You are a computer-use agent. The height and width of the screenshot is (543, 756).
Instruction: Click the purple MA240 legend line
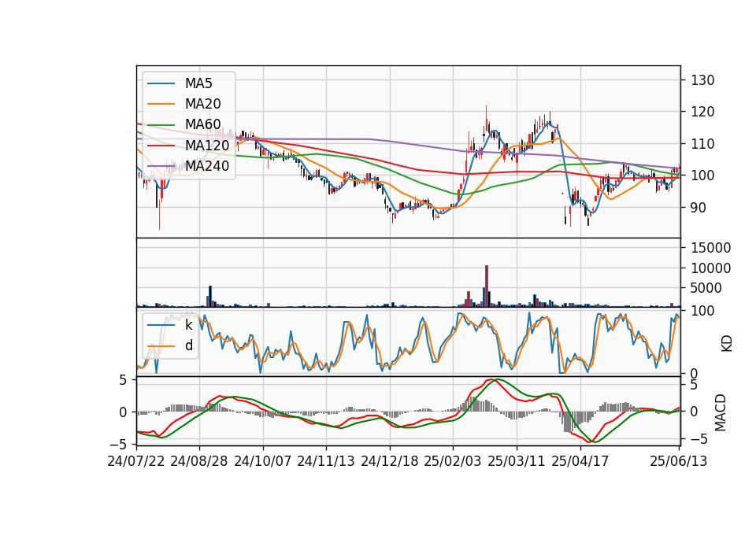161,166
